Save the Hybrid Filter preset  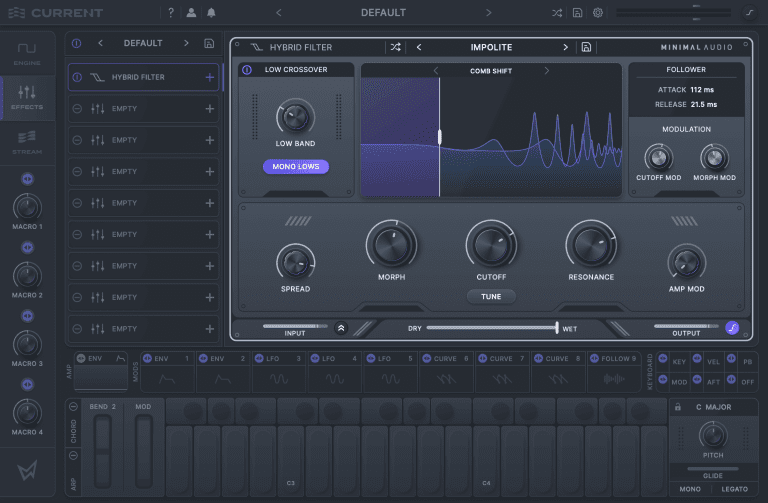tap(586, 47)
